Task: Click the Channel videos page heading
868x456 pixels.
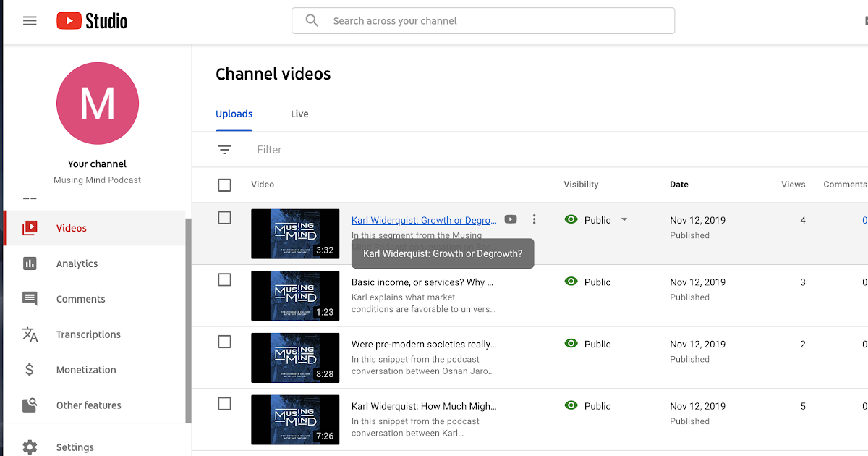Action: pos(273,74)
